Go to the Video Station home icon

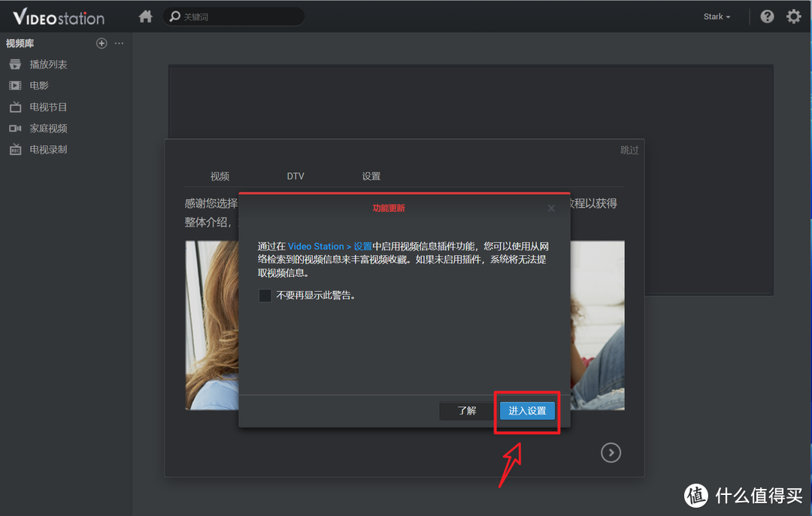click(146, 17)
